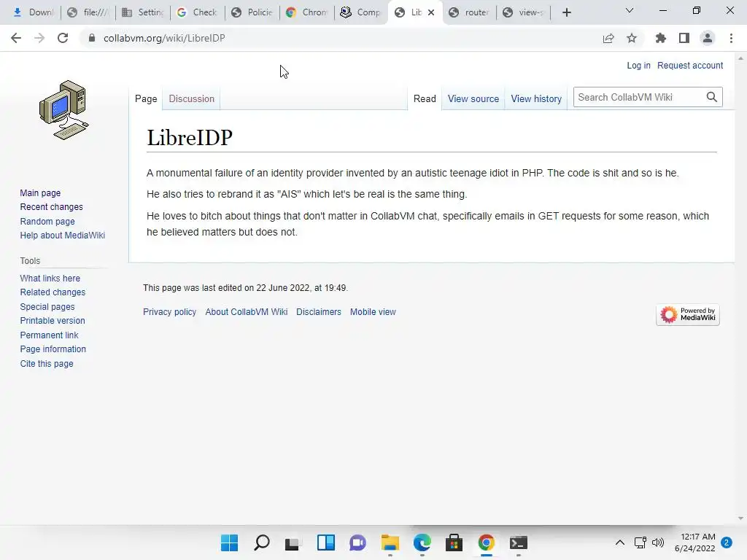
Task: Open the Mobile view footer link
Action: 373,312
